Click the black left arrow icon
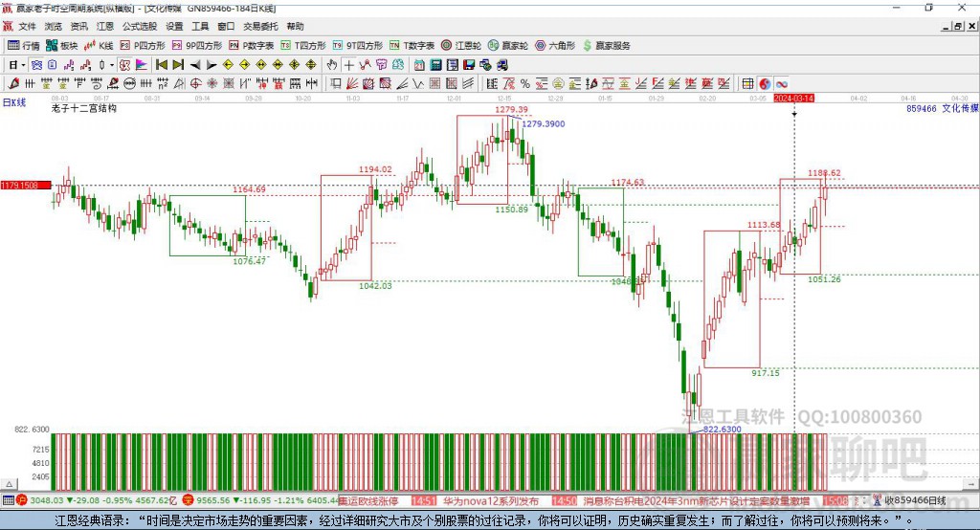The height and width of the screenshot is (530, 980). click(x=195, y=65)
